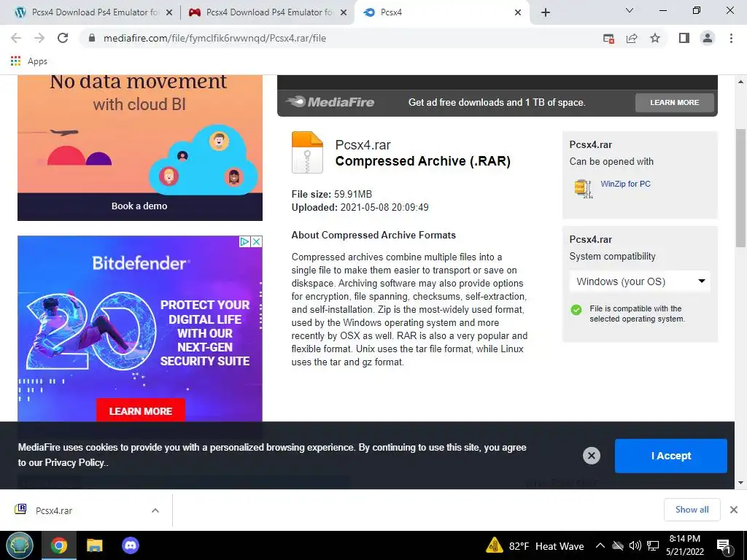The image size is (747, 560).
Task: Open the Windows Start button
Action: [x=20, y=545]
